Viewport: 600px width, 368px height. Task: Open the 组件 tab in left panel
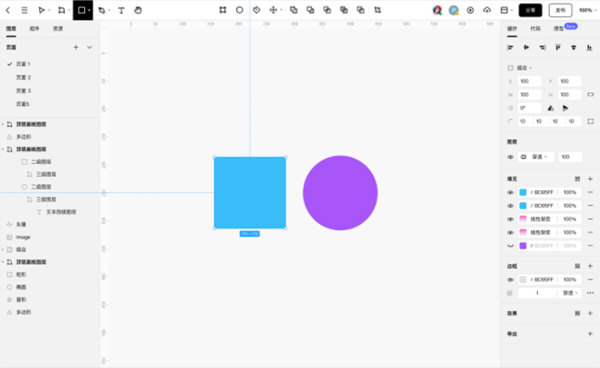point(34,29)
